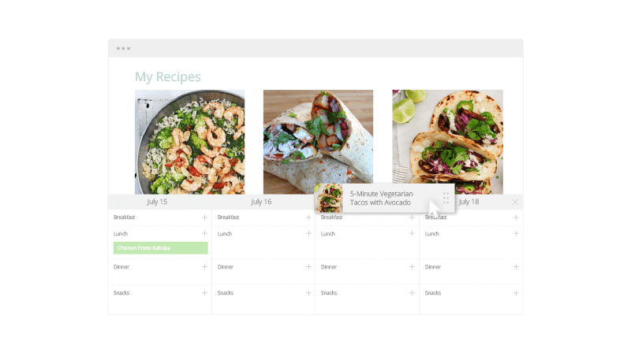Add a lunch item for July 15
The height and width of the screenshot is (364, 631).
[x=204, y=233]
